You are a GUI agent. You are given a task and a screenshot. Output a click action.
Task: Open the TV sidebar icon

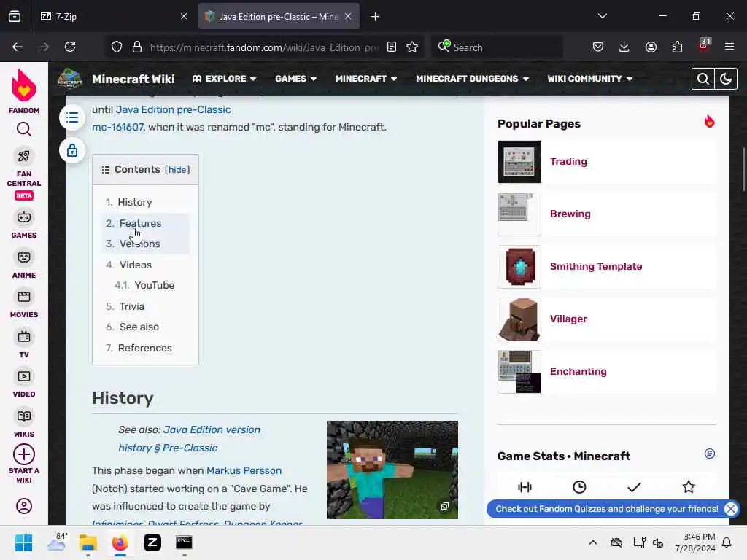coord(24,337)
